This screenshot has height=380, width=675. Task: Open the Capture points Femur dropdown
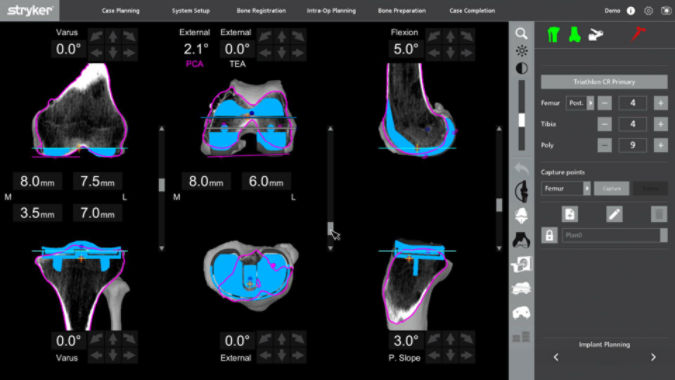click(x=566, y=188)
